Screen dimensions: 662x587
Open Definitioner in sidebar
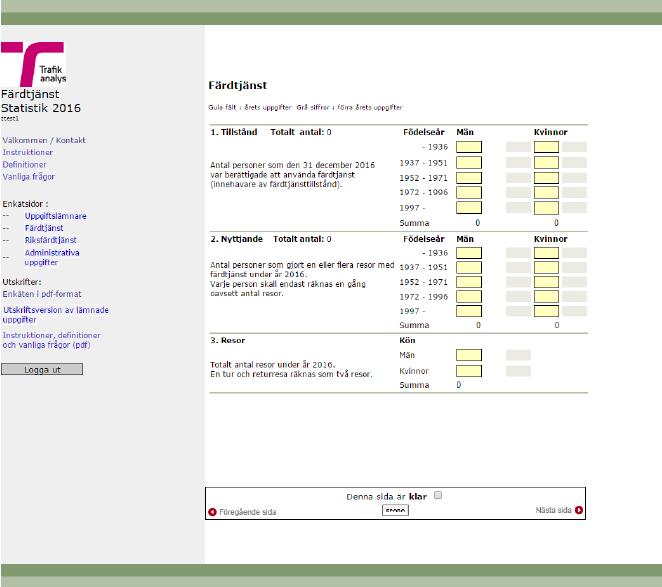(x=24, y=164)
